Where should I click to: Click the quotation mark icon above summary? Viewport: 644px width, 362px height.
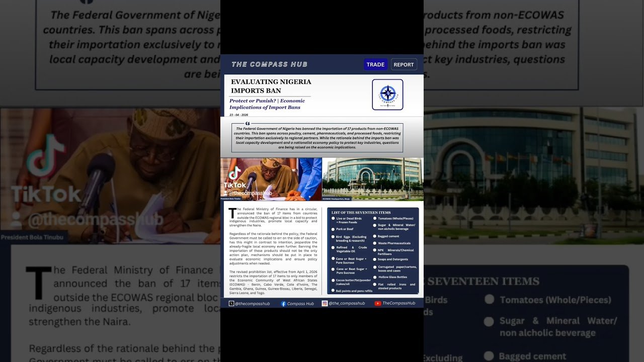pos(247,123)
